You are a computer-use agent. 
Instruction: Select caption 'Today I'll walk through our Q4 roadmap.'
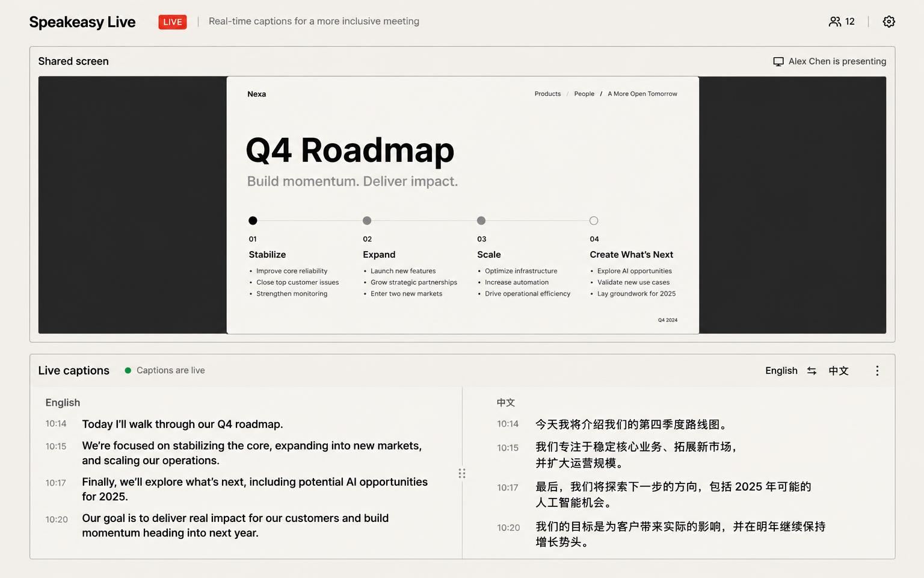(x=182, y=424)
